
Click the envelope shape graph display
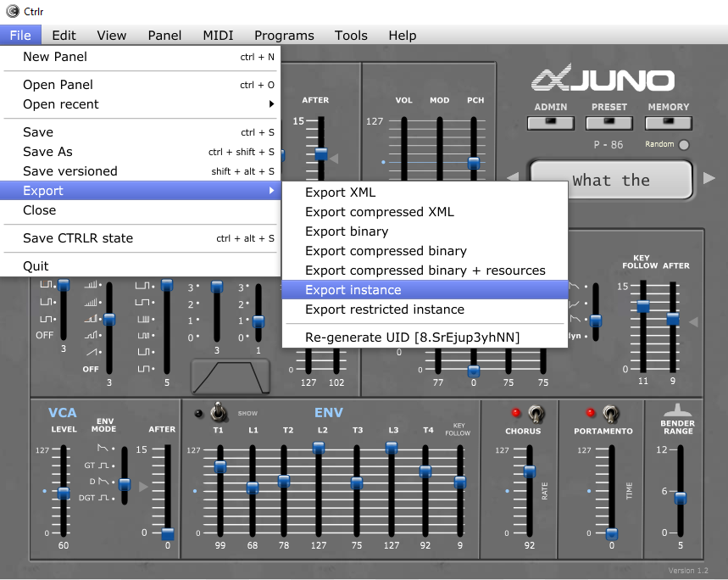tap(231, 376)
